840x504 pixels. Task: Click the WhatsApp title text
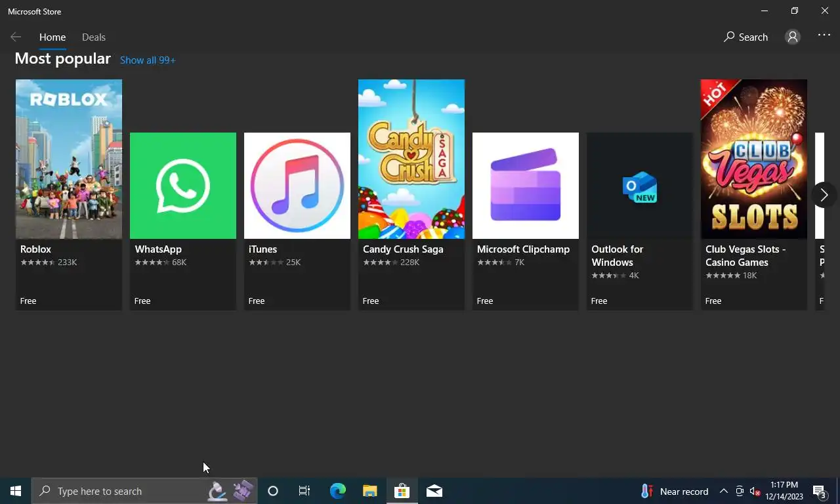[158, 249]
